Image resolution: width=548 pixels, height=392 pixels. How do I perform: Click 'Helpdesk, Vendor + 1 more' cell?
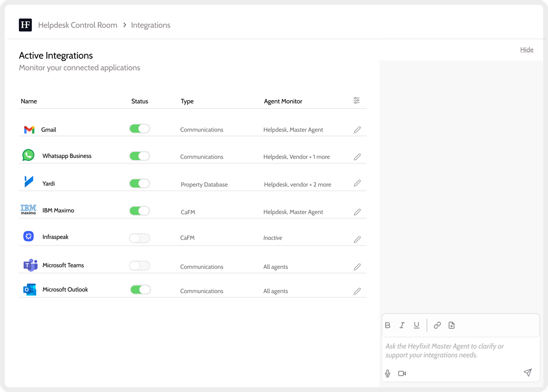pyautogui.click(x=297, y=157)
